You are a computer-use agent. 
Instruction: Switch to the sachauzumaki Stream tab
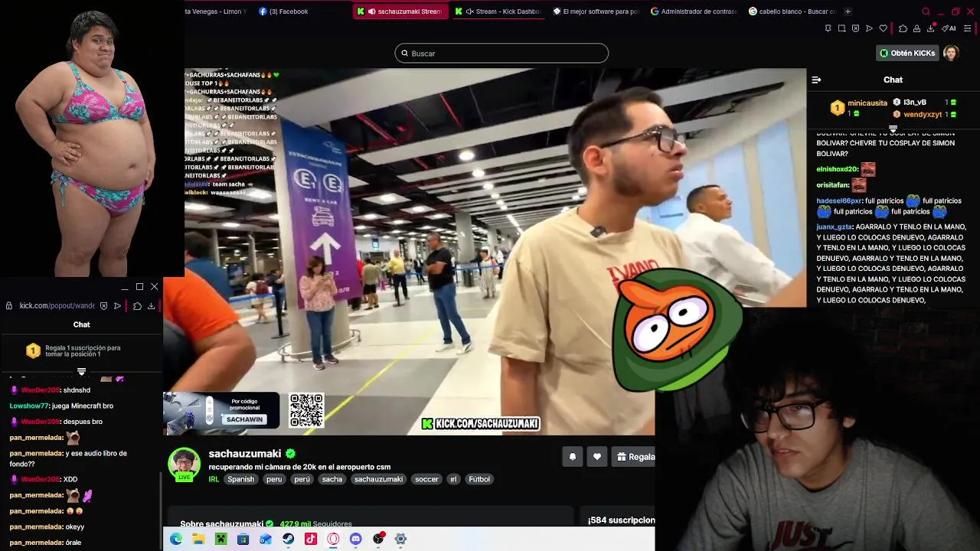click(401, 11)
